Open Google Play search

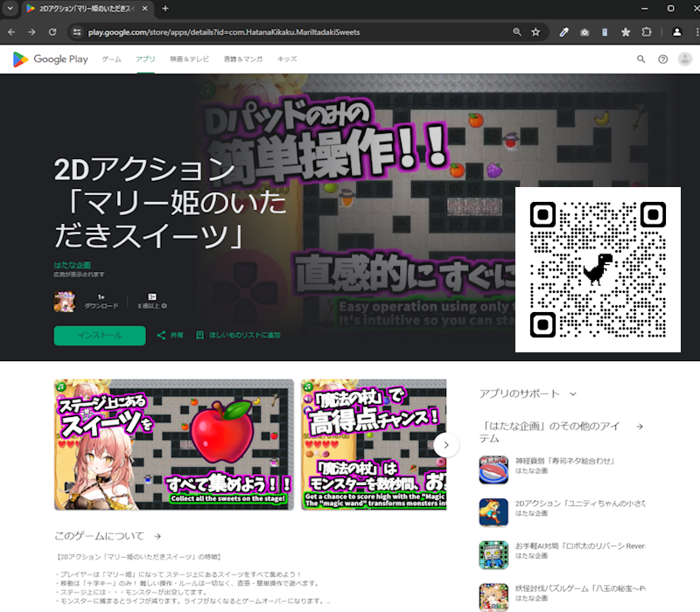pyautogui.click(x=640, y=59)
